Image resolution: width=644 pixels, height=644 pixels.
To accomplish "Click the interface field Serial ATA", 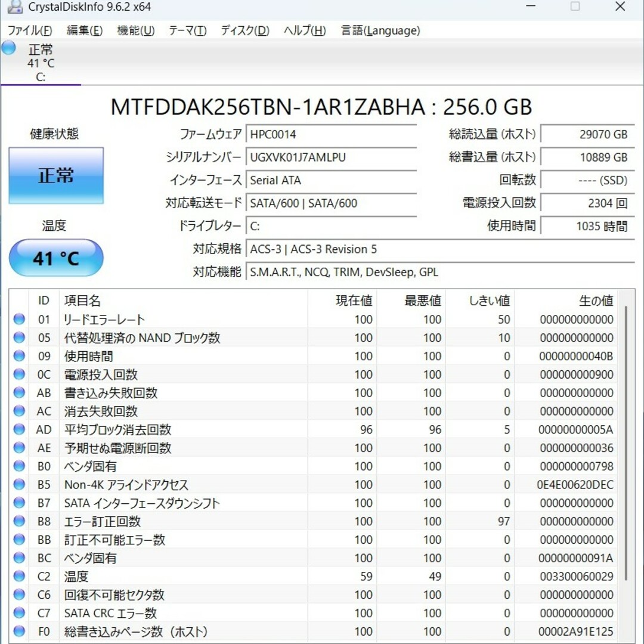I will [332, 180].
